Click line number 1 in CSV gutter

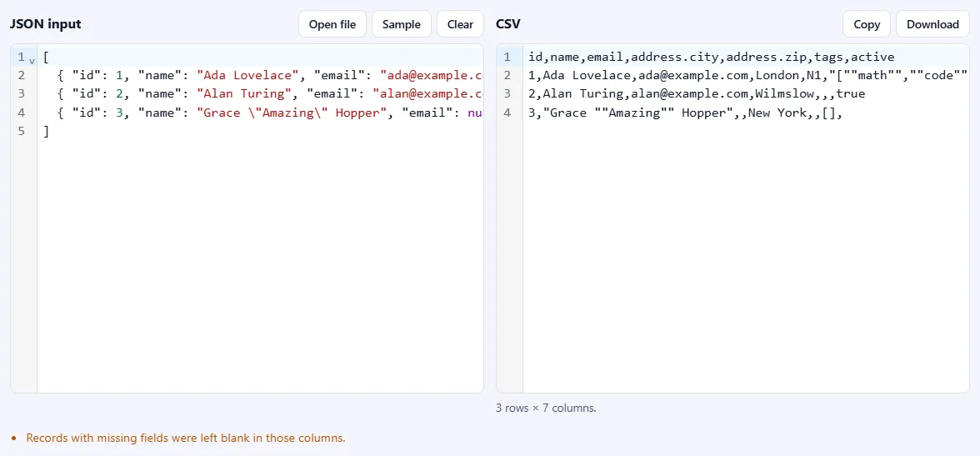(x=507, y=57)
